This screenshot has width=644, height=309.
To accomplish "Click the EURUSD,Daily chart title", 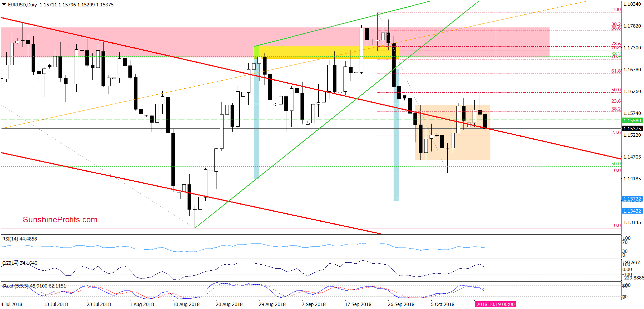I will 23,5.
